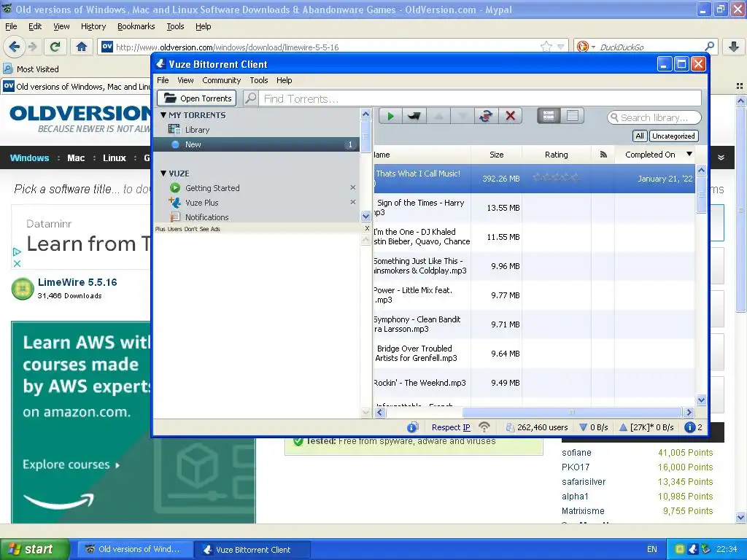Image resolution: width=747 pixels, height=560 pixels.
Task: Click library horizontal scrollbar right arrow
Action: 689,413
